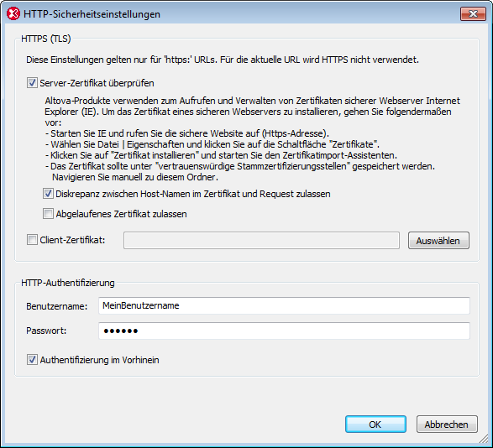Image resolution: width=493 pixels, height=448 pixels.
Task: Click the HTTP-Authentifizierung group heading
Action: pyautogui.click(x=67, y=283)
